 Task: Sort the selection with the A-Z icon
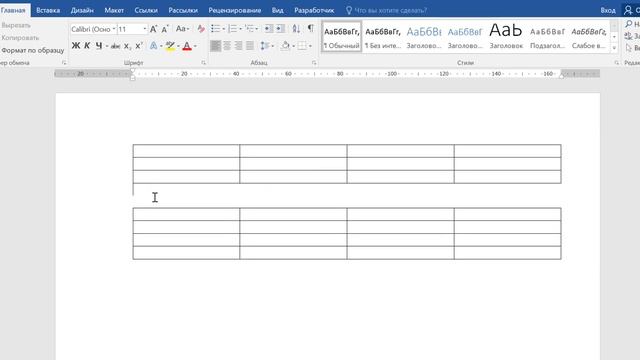coord(296,29)
